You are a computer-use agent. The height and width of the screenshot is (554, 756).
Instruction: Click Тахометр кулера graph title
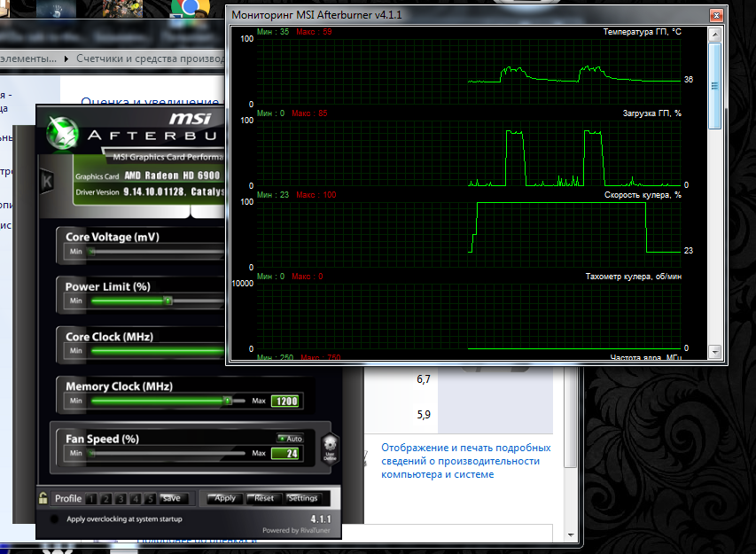(x=634, y=277)
